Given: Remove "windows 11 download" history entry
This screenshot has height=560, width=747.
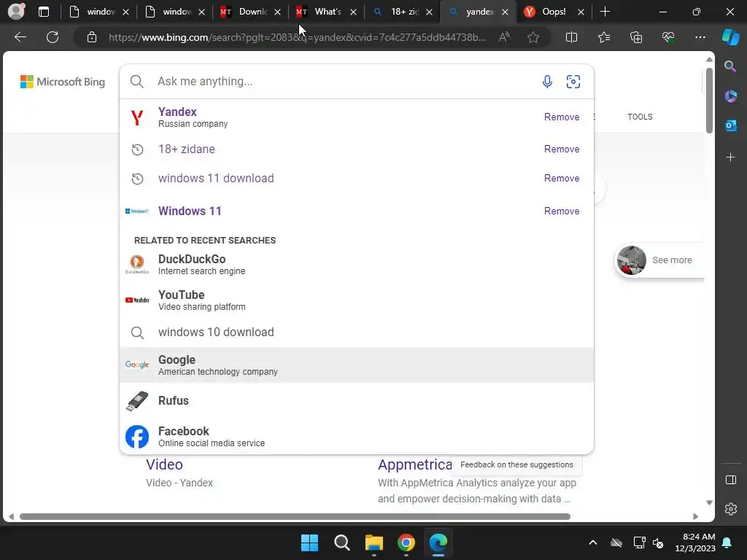Looking at the screenshot, I should click(x=562, y=178).
